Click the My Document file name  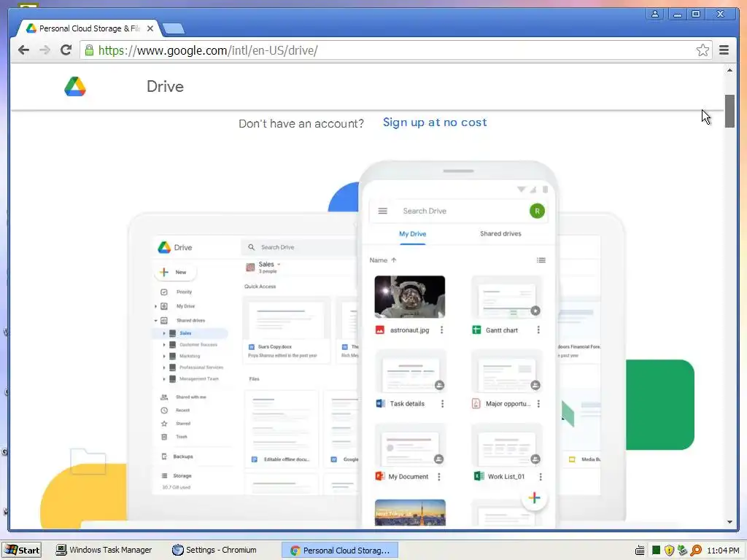point(409,477)
